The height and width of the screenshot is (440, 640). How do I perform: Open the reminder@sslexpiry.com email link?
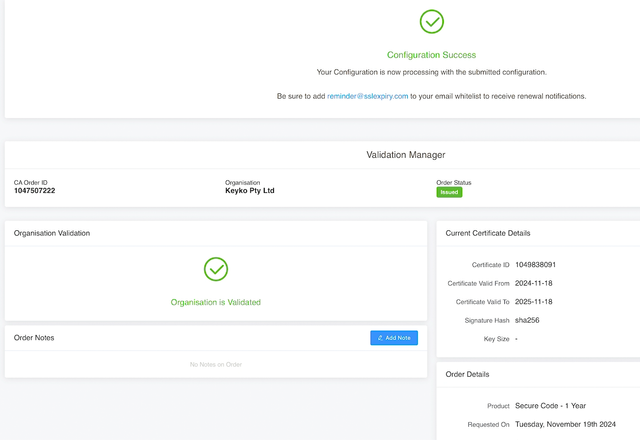[x=367, y=96]
